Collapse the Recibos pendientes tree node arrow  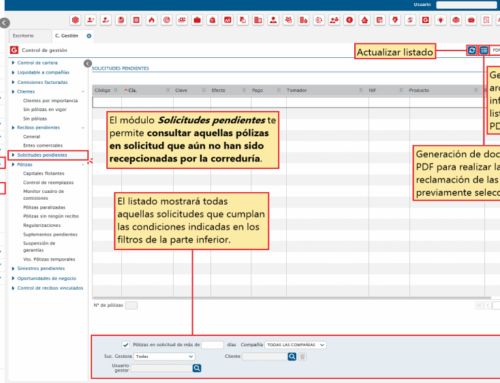pos(13,128)
